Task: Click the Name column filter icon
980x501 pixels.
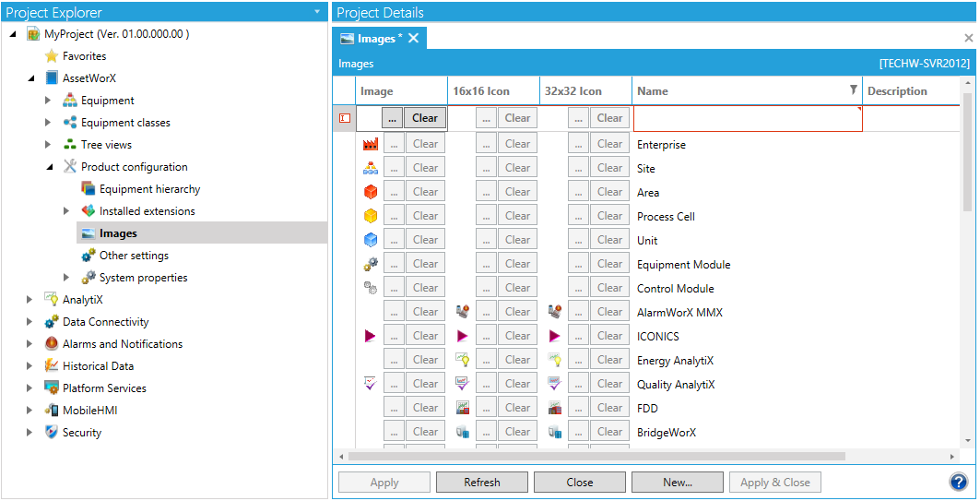Action: tap(853, 90)
